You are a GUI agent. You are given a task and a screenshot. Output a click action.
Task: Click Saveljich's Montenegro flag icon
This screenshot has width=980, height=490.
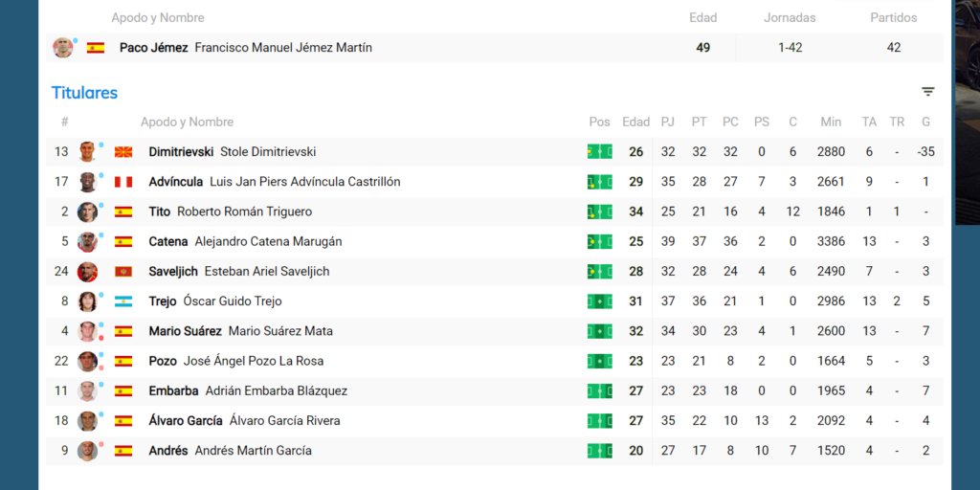click(x=123, y=272)
